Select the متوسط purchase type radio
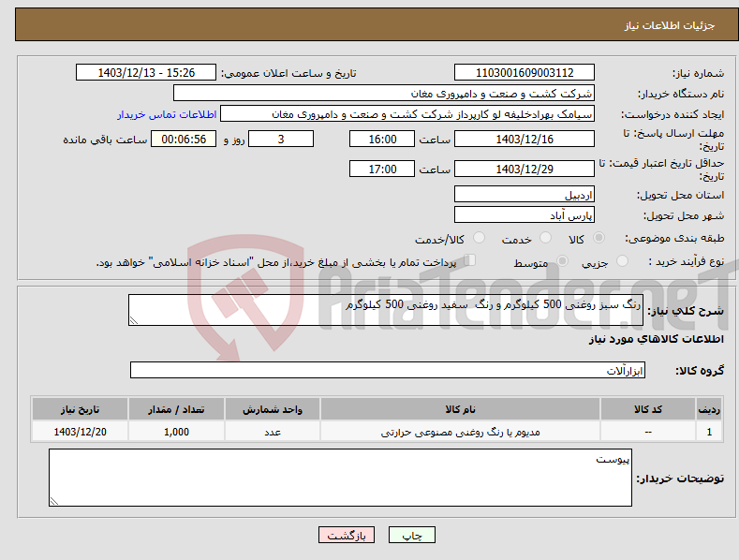The width and height of the screenshot is (739, 560). coord(562,260)
